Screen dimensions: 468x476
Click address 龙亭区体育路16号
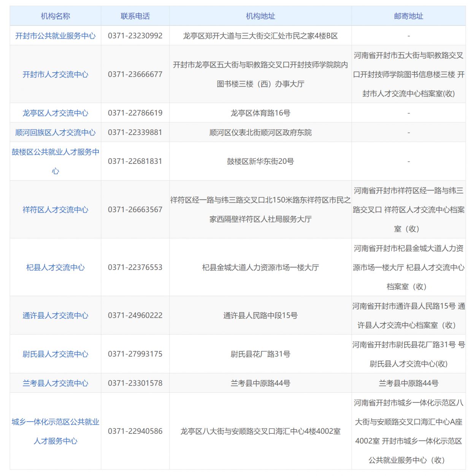[260, 113]
